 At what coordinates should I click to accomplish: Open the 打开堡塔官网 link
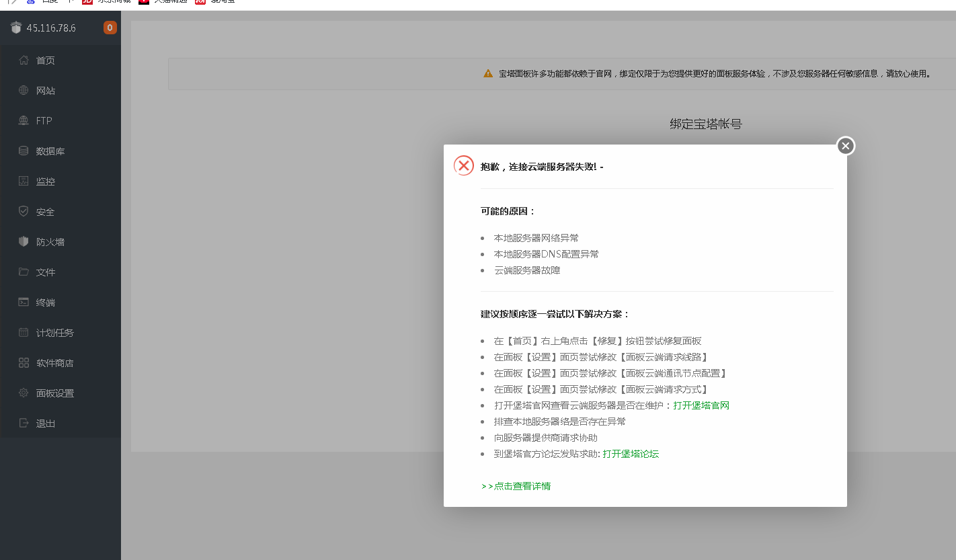click(701, 405)
